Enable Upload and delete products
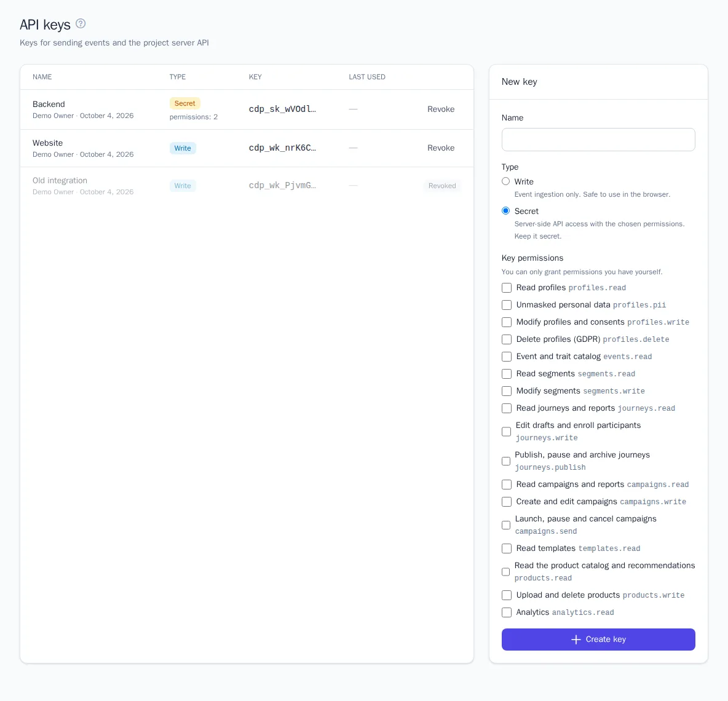Viewport: 728px width, 701px height. 507,595
